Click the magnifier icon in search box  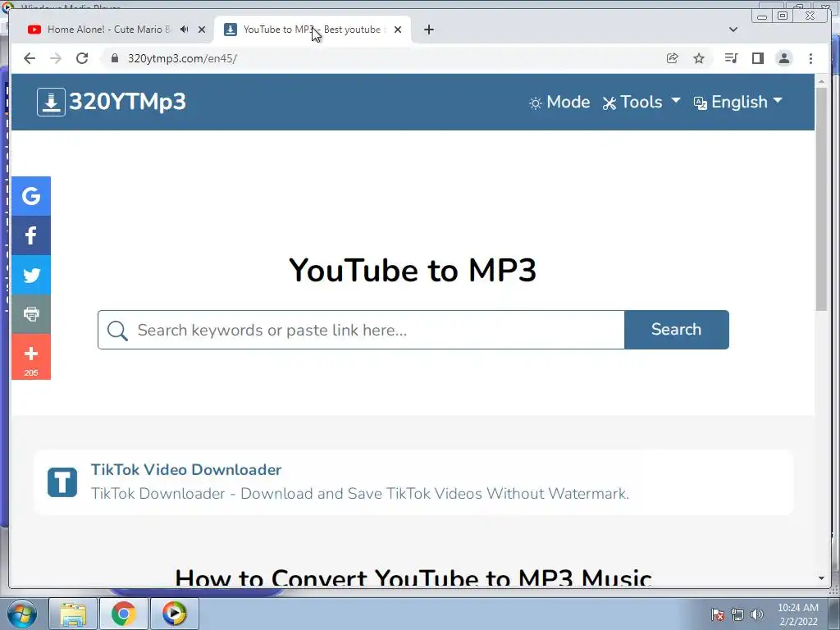click(x=117, y=331)
